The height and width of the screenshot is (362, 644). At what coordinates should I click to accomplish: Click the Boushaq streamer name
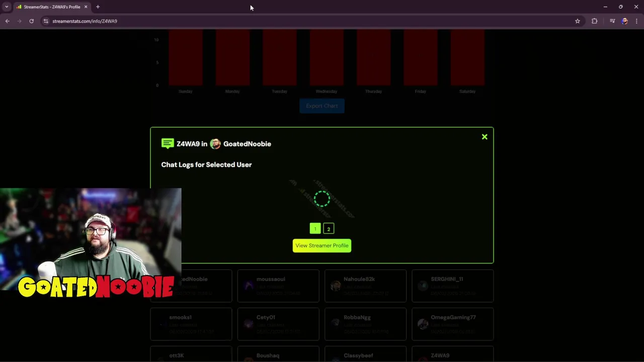[x=268, y=355]
